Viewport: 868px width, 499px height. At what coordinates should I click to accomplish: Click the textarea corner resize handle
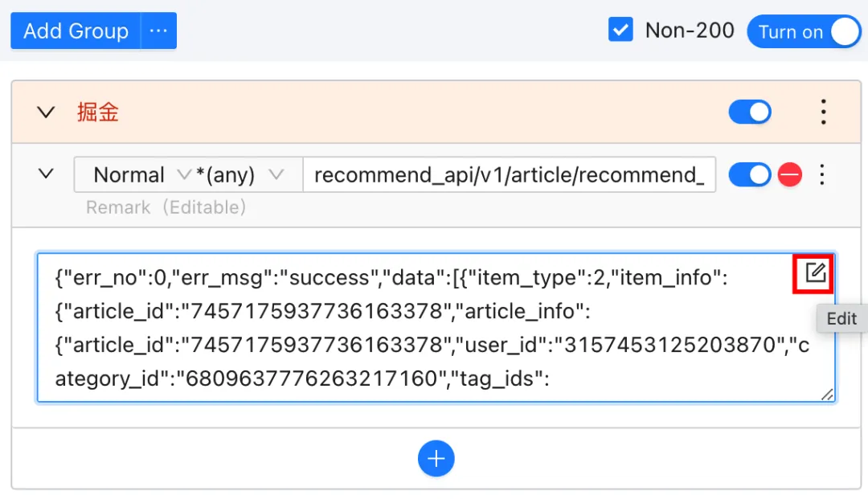[827, 395]
